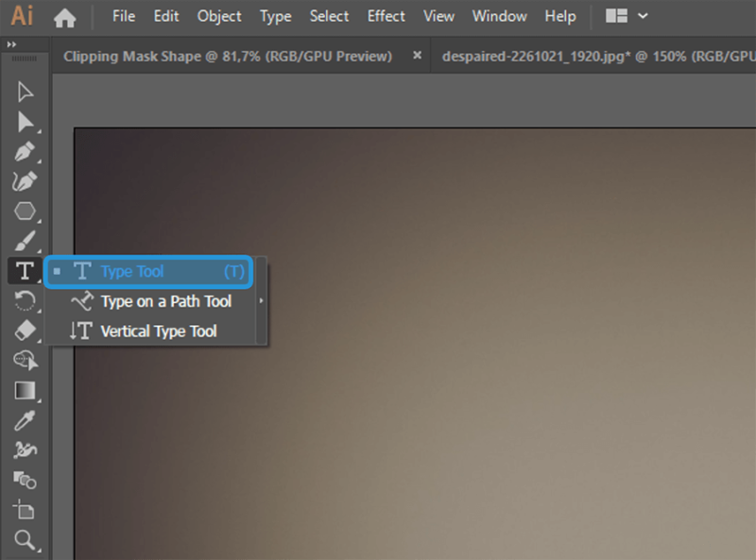
Task: Tear off the type tools flyout panel
Action: coord(262,301)
